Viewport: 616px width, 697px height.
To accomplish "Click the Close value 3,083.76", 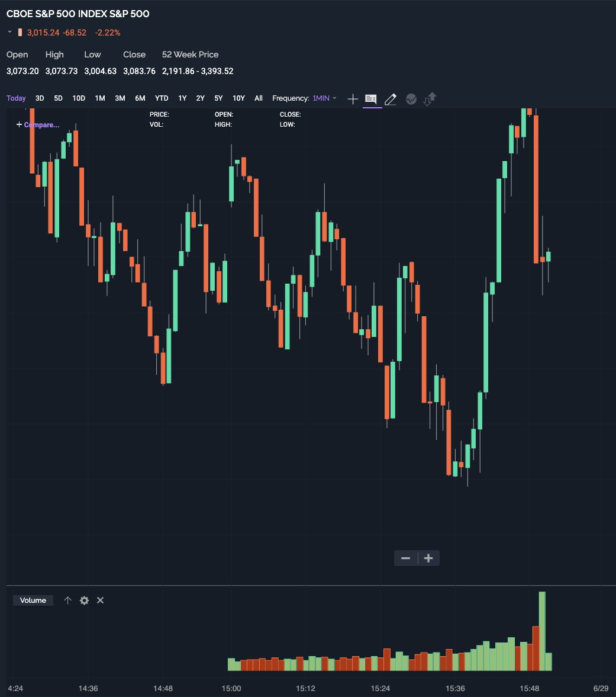I will [139, 71].
